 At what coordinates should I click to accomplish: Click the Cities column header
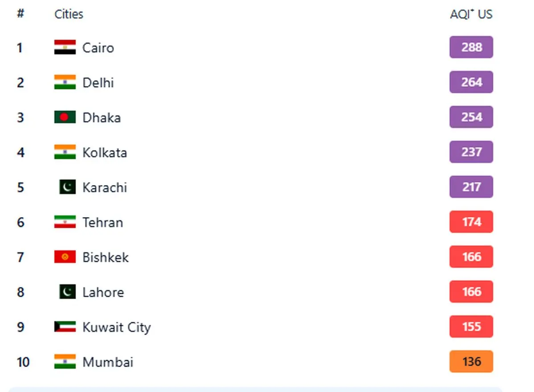click(x=69, y=14)
